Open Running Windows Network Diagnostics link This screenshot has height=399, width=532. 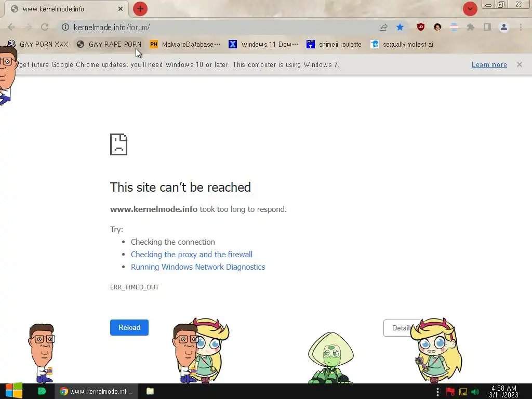click(198, 267)
